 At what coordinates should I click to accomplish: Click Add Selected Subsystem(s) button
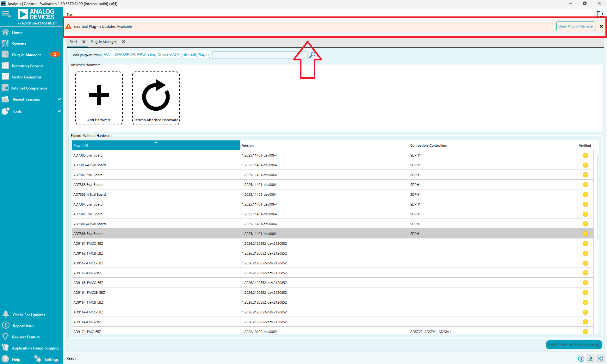pos(574,345)
